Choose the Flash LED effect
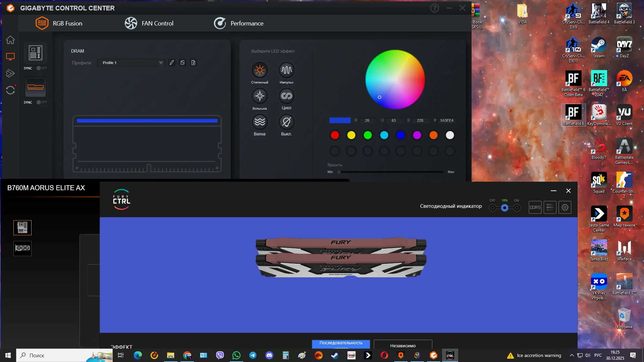The image size is (644, 362). (260, 96)
